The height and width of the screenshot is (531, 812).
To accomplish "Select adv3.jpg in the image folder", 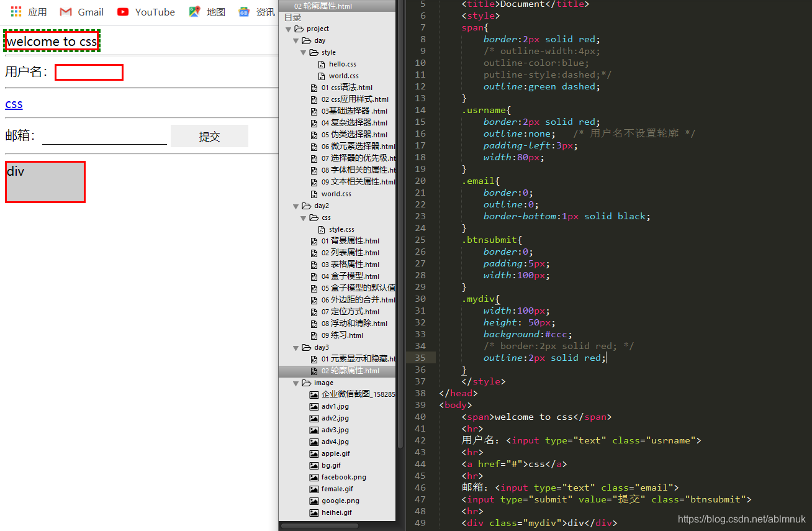I will [x=335, y=430].
